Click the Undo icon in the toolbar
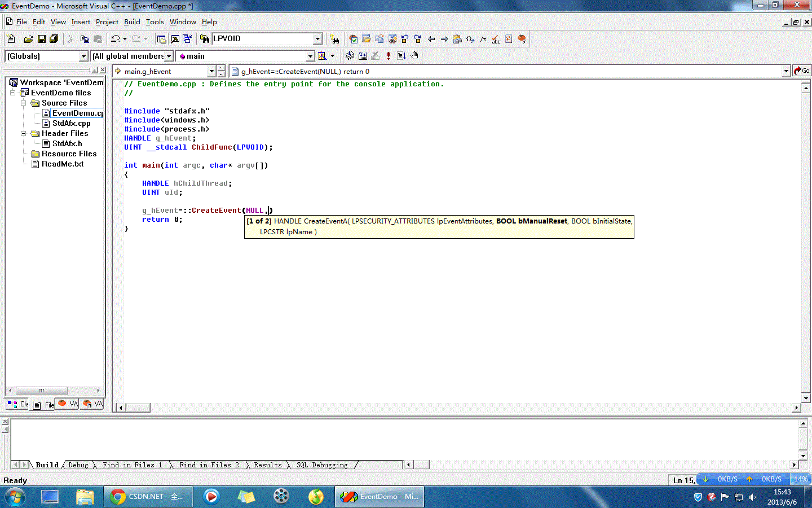The image size is (812, 508). coord(114,38)
